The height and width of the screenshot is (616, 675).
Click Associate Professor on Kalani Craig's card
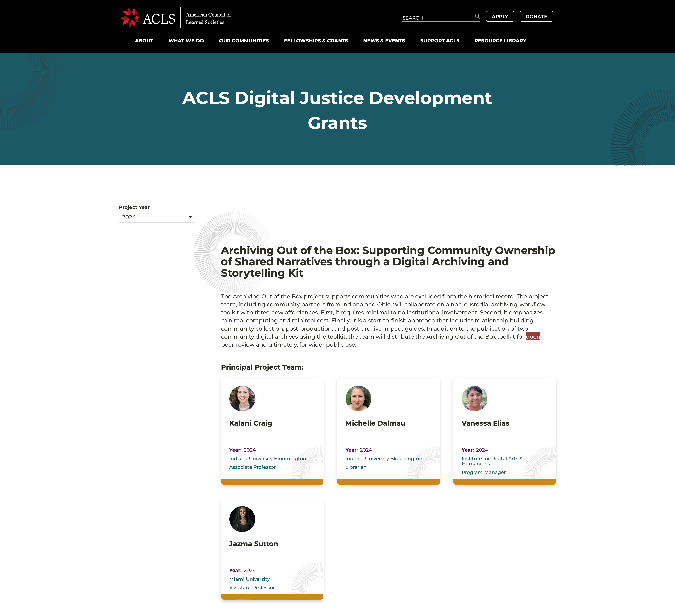[252, 467]
